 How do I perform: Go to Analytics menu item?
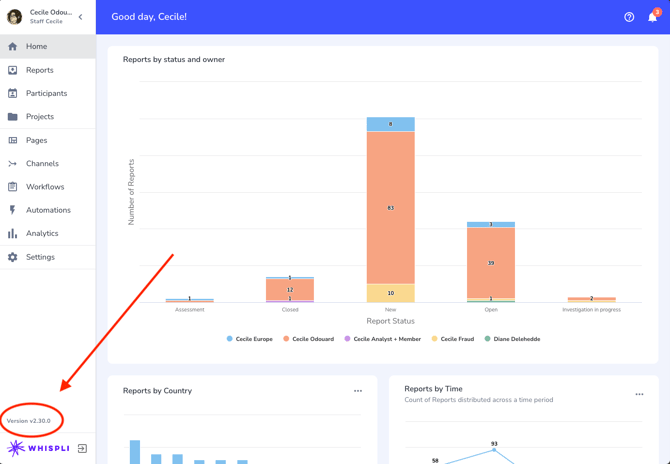[x=42, y=233]
